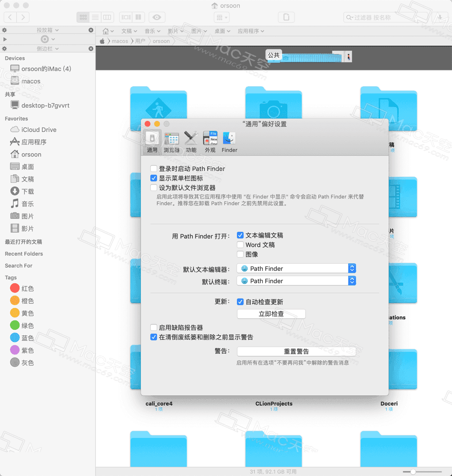452x476 pixels.
Task: Open the Appearance (外观) preferences tab
Action: click(x=210, y=142)
